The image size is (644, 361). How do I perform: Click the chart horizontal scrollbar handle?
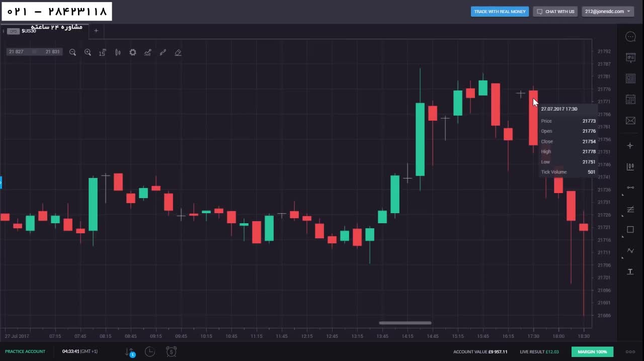click(x=405, y=323)
